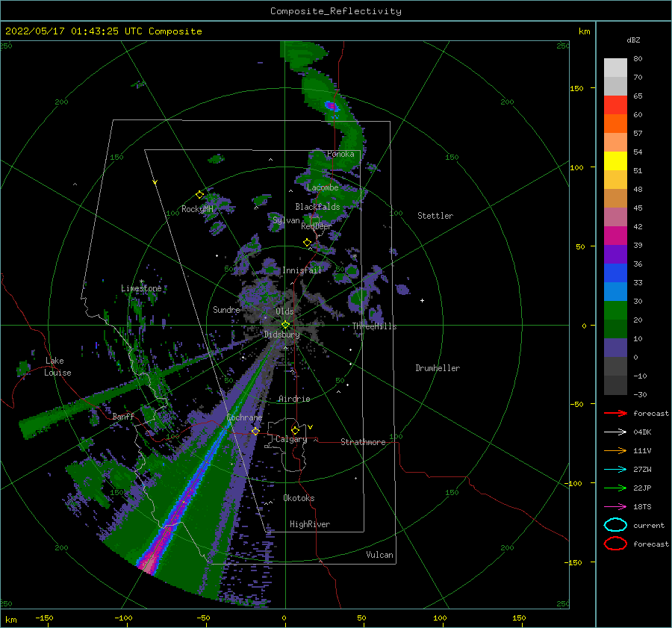
Task: Click the cyan 27ZW arrow icon
Action: (x=615, y=469)
